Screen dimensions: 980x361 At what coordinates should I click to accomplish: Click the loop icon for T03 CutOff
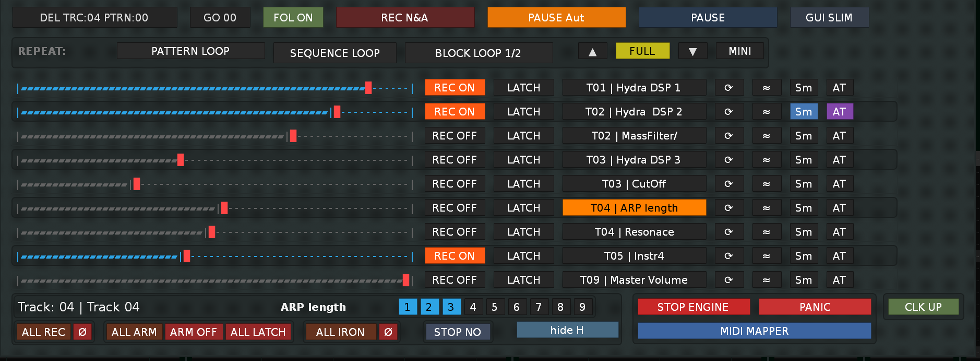pos(729,184)
